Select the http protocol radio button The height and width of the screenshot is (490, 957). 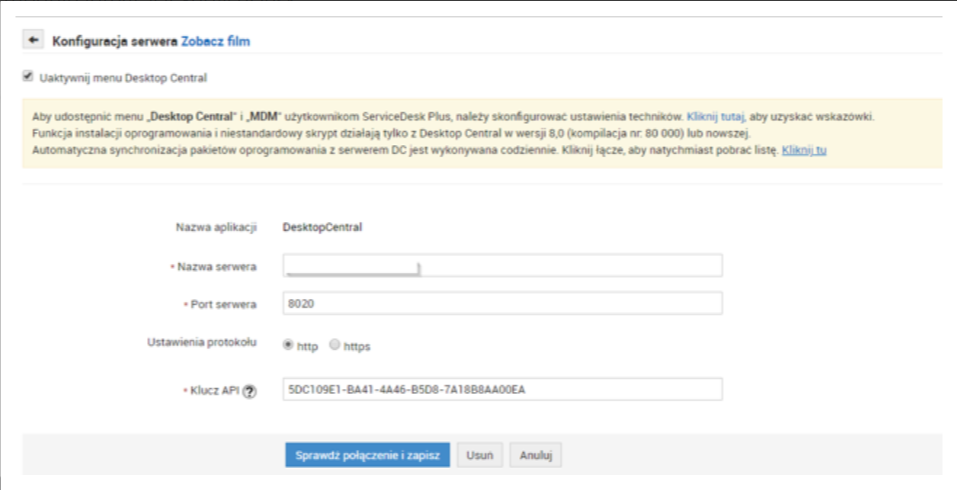click(x=289, y=345)
